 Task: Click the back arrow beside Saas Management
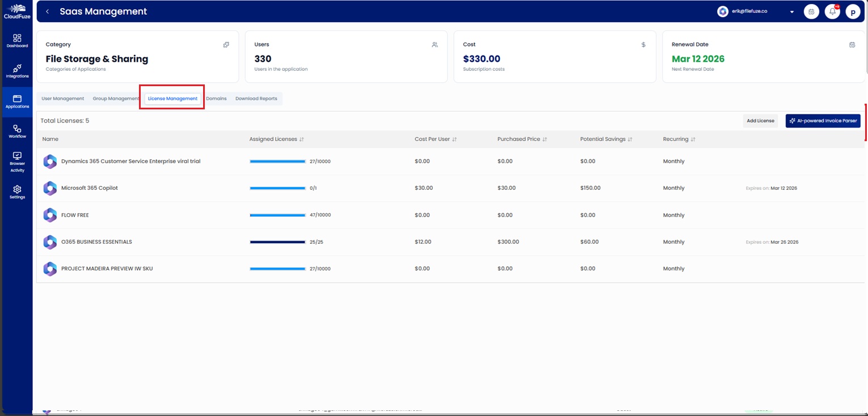click(x=48, y=11)
